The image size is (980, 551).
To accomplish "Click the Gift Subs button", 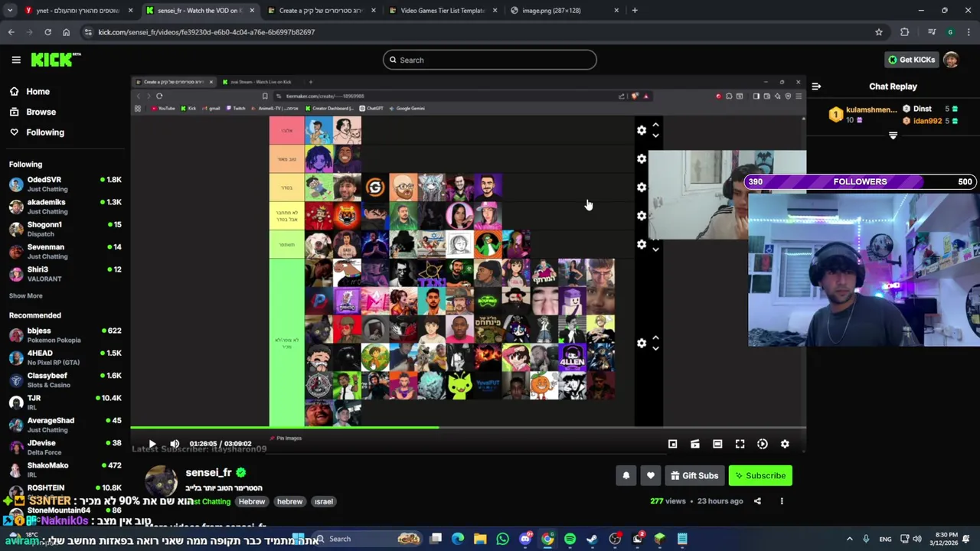I will (694, 476).
